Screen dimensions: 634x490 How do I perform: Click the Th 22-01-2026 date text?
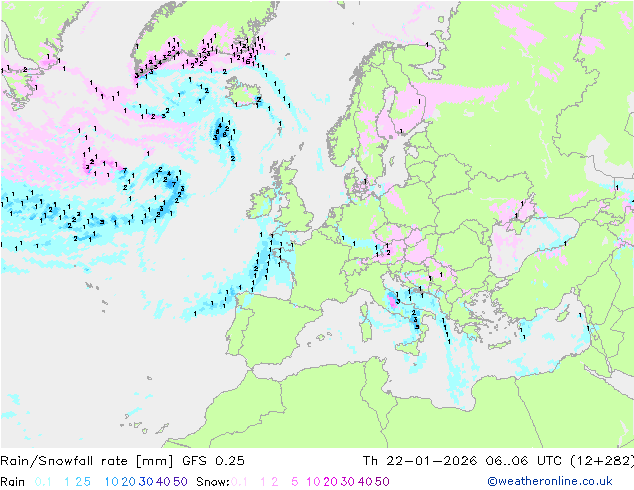point(420,461)
